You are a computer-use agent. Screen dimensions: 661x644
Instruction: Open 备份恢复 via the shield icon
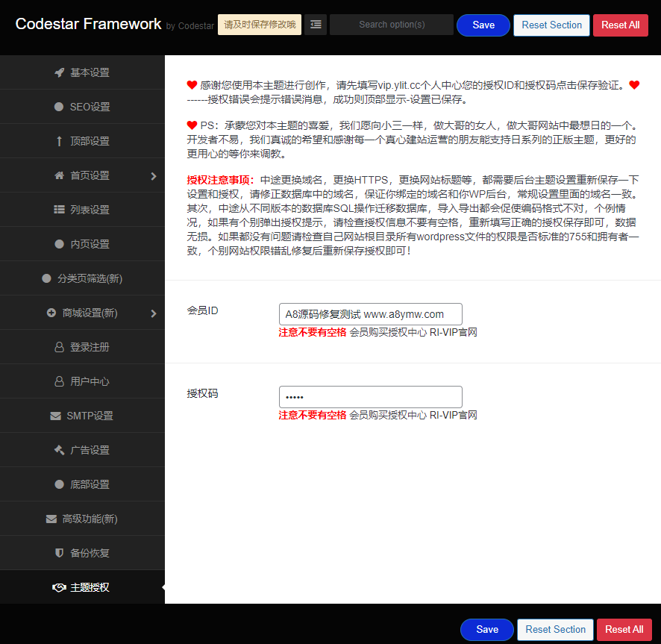point(60,552)
